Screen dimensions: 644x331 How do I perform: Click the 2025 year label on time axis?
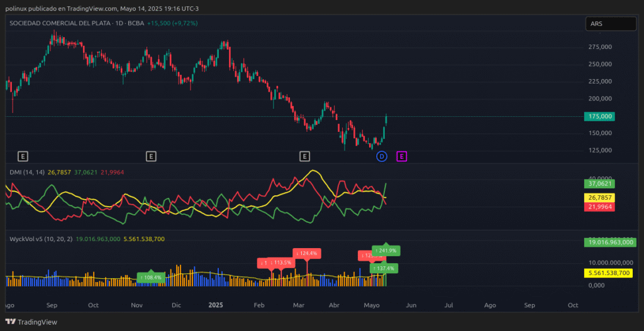pyautogui.click(x=216, y=305)
